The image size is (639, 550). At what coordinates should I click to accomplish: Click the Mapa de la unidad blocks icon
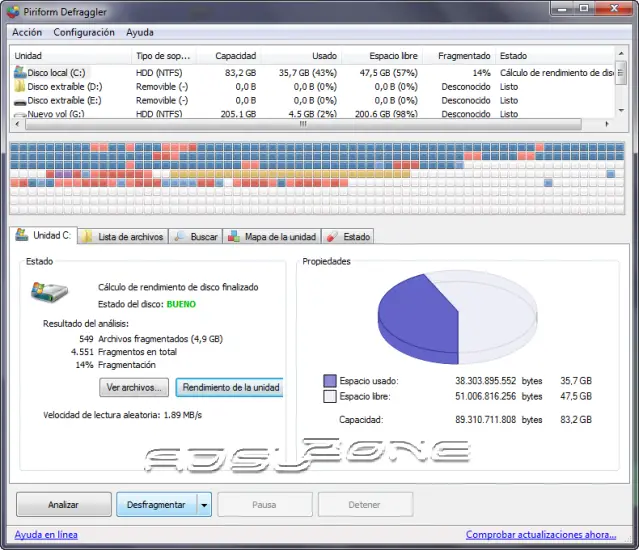[234, 237]
